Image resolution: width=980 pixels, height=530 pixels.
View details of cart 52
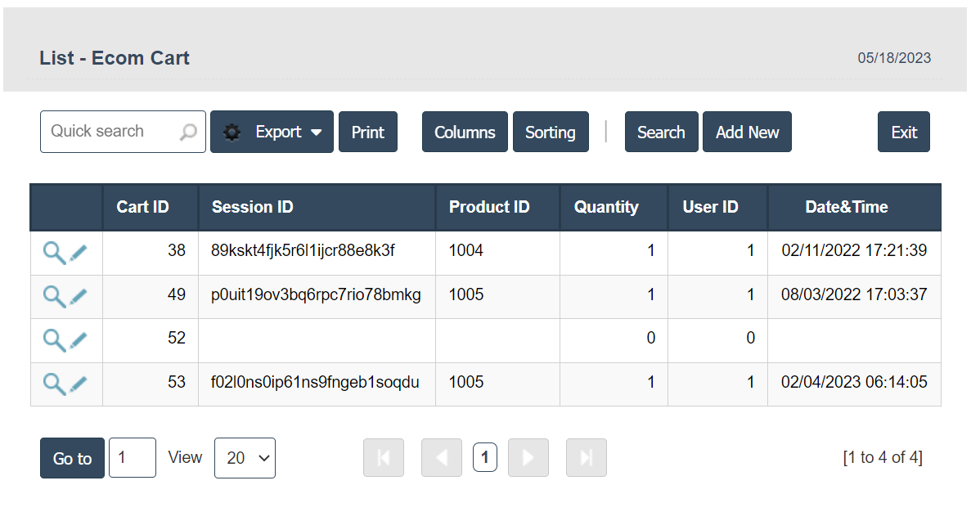point(54,339)
